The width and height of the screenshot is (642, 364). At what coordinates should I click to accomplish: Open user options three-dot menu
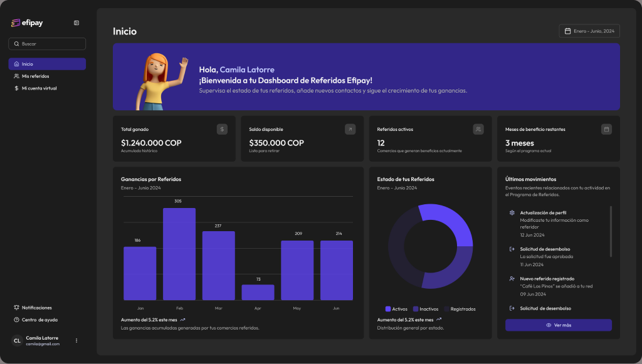(76, 341)
